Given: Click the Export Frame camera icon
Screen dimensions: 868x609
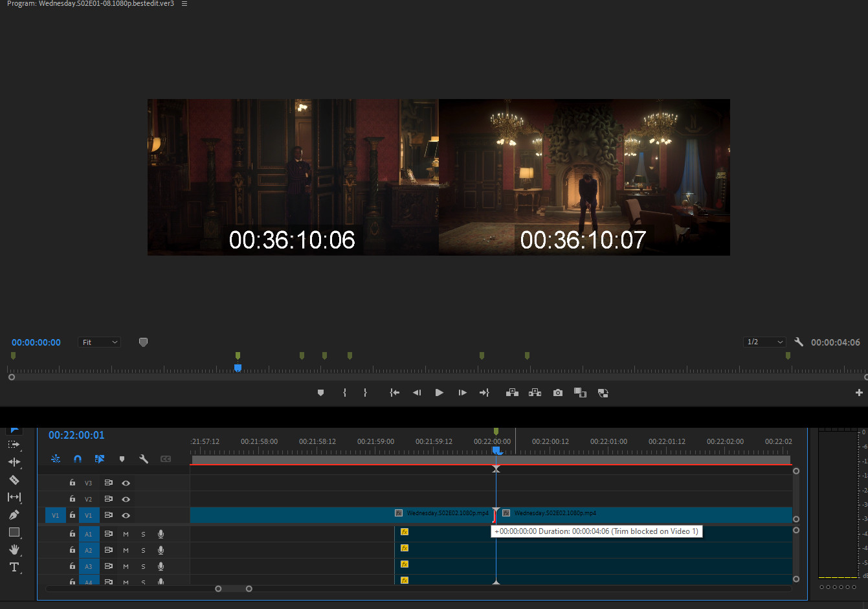Looking at the screenshot, I should point(557,393).
